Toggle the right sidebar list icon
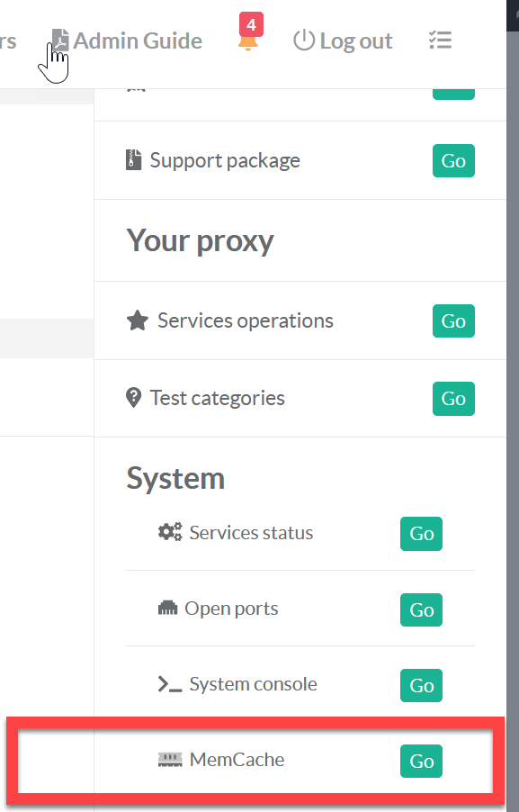Screen dimensions: 519x812 pyautogui.click(x=441, y=40)
